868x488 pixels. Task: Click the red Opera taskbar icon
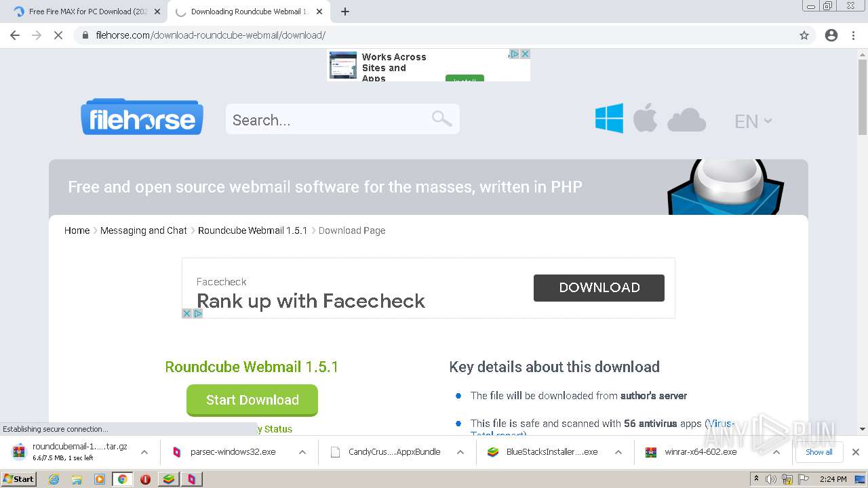(145, 479)
